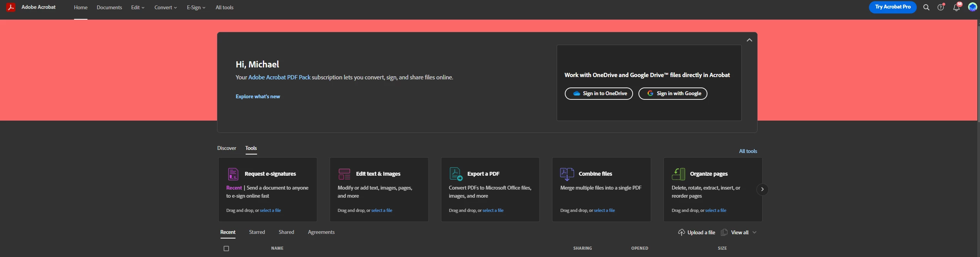The image size is (980, 257).
Task: Click Sign in to OneDrive button
Action: click(x=599, y=94)
